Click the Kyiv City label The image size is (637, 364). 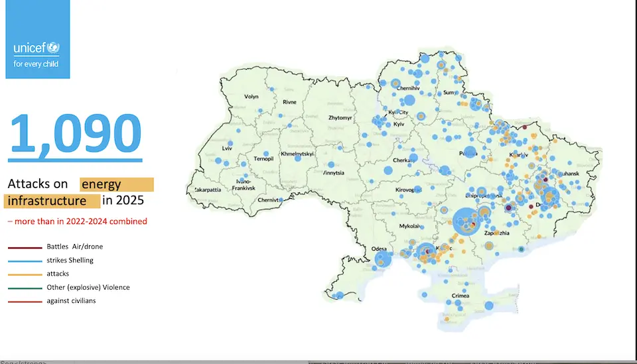point(398,113)
